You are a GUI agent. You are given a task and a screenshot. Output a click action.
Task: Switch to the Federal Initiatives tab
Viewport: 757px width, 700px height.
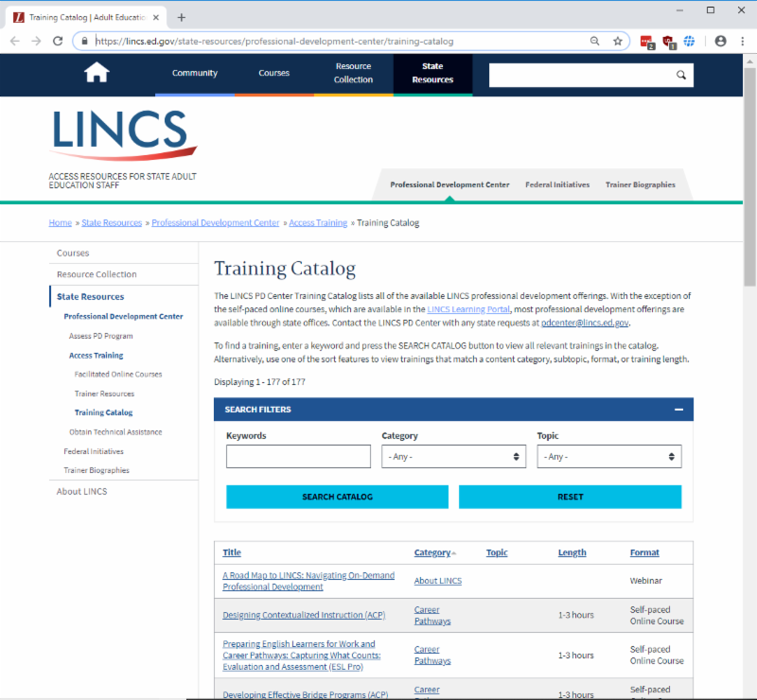[x=557, y=184]
